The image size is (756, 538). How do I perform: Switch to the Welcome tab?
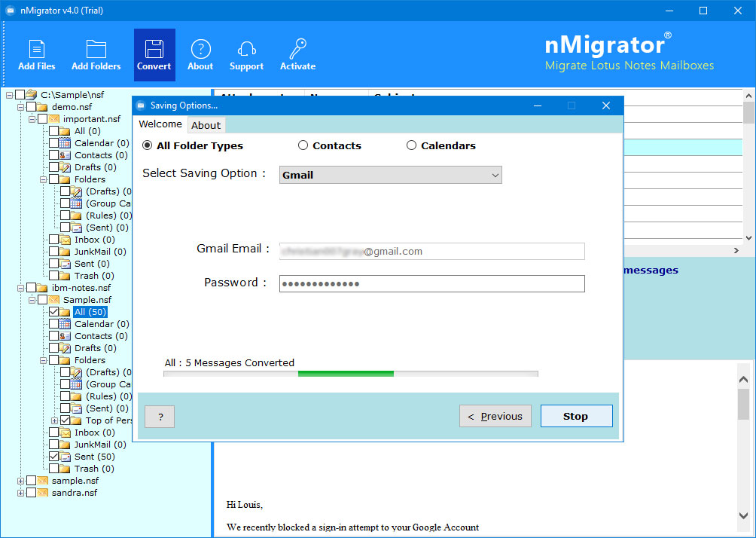click(160, 124)
